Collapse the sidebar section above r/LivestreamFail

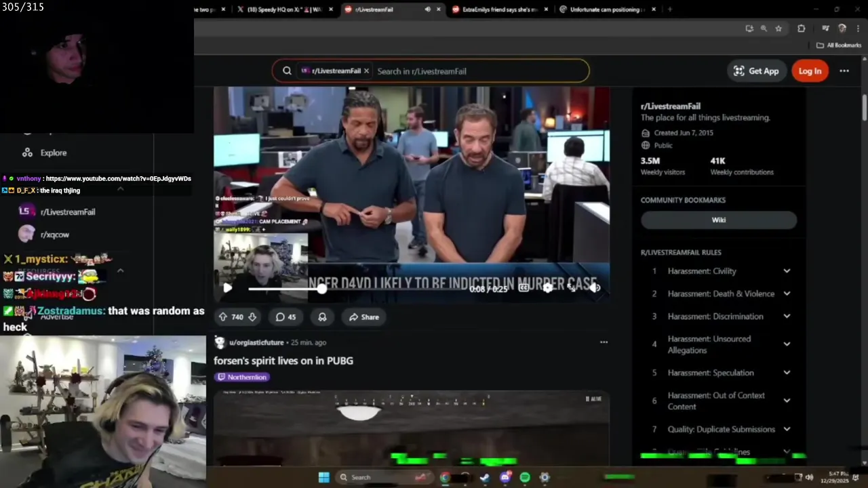tap(121, 189)
